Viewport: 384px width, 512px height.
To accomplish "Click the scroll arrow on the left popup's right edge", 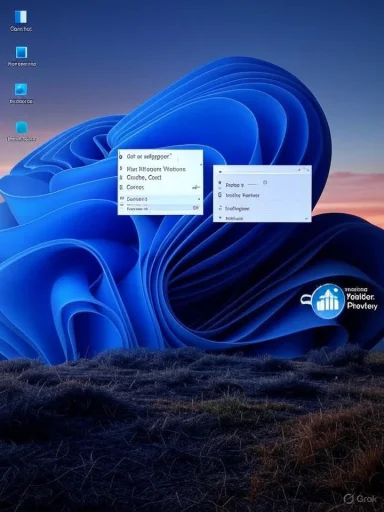I will point(201,164).
